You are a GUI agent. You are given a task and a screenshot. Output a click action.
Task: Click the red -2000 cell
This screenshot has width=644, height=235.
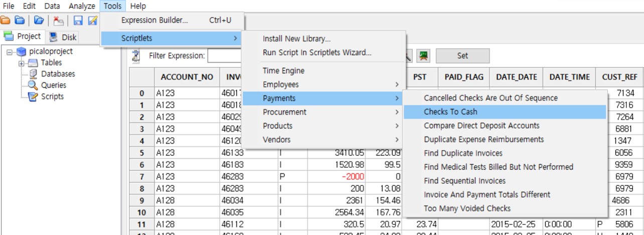pos(337,177)
